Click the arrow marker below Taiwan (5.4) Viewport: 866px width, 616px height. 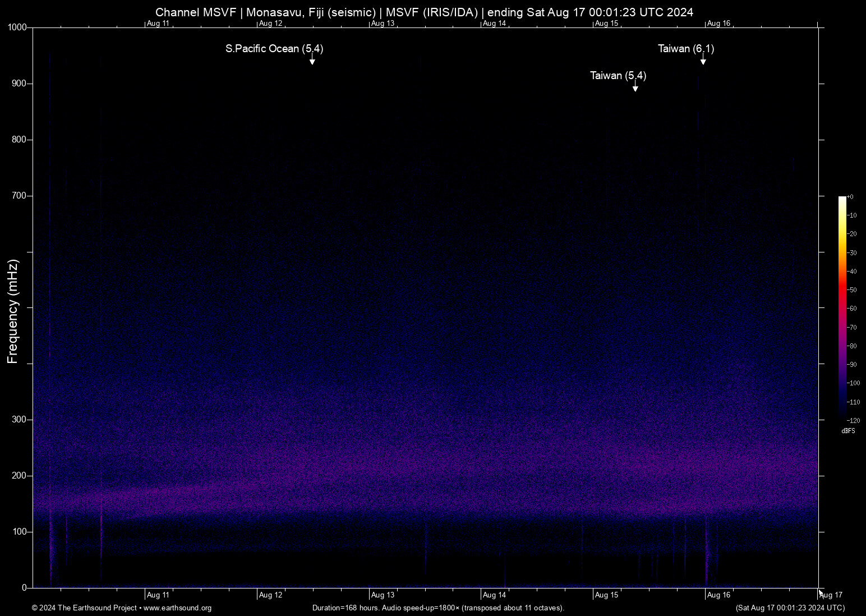635,88
